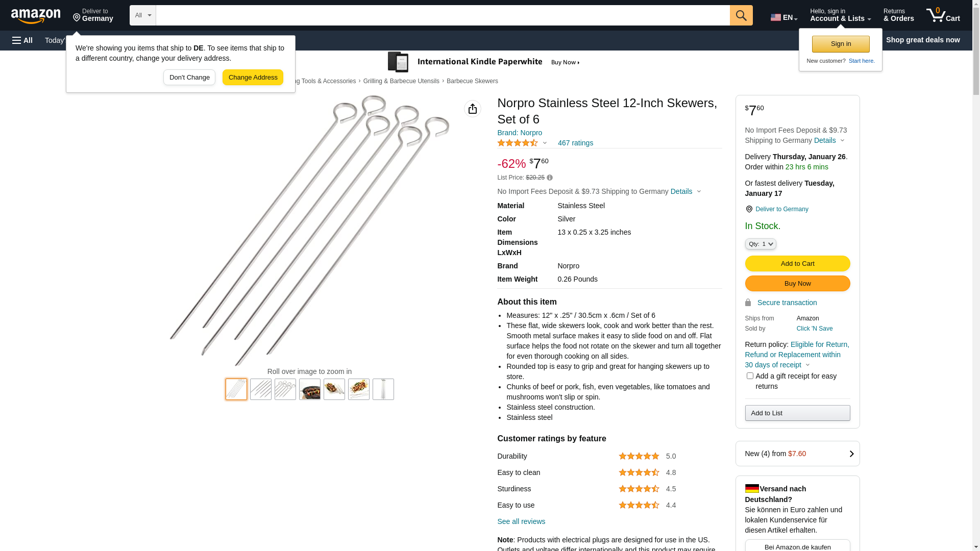The width and height of the screenshot is (980, 551).
Task: Open the search category All dropdown
Action: [142, 15]
